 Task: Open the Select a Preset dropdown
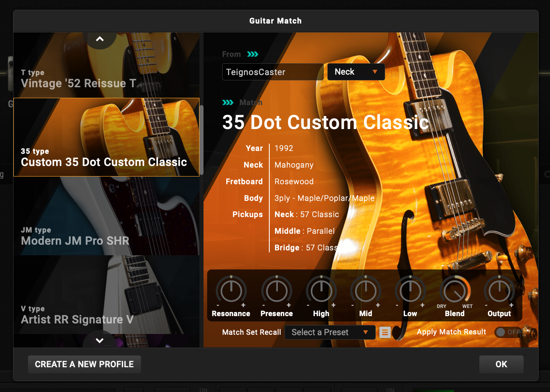330,332
